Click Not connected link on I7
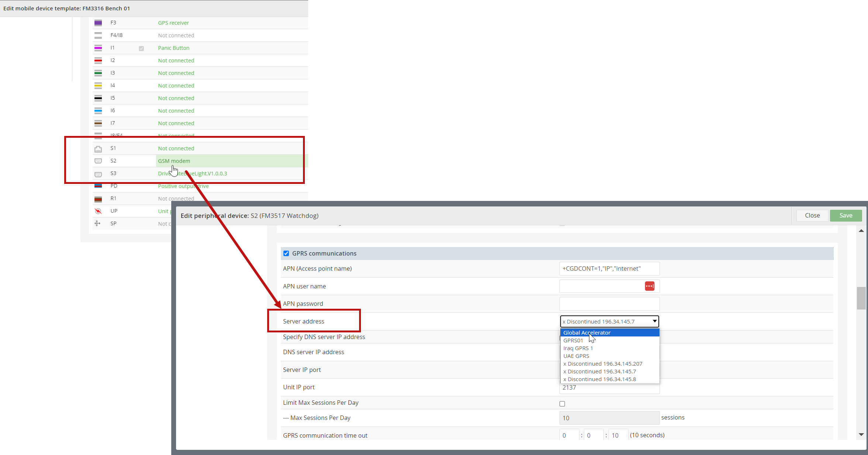The height and width of the screenshot is (455, 868). tap(176, 123)
